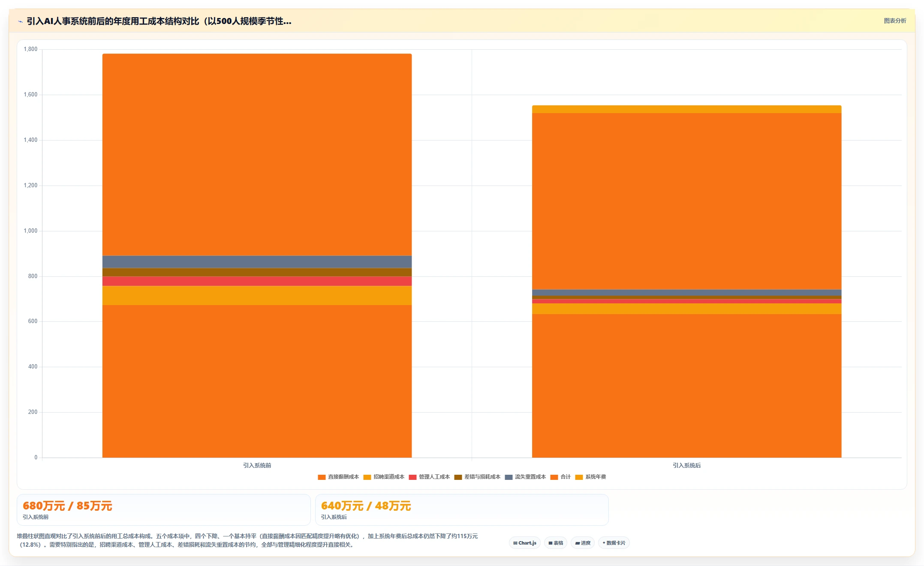Click the description paragraph starting 堆叠柱状图直观对比了
This screenshot has width=924, height=566.
(x=247, y=540)
